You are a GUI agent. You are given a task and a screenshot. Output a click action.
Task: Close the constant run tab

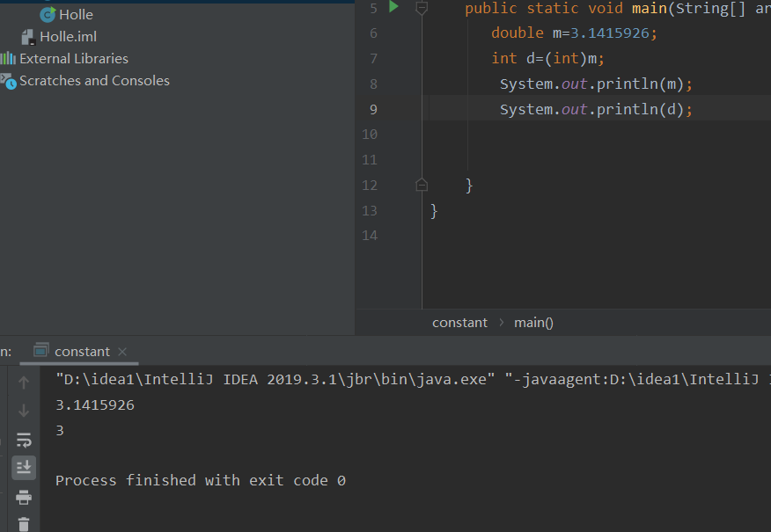click(x=122, y=352)
